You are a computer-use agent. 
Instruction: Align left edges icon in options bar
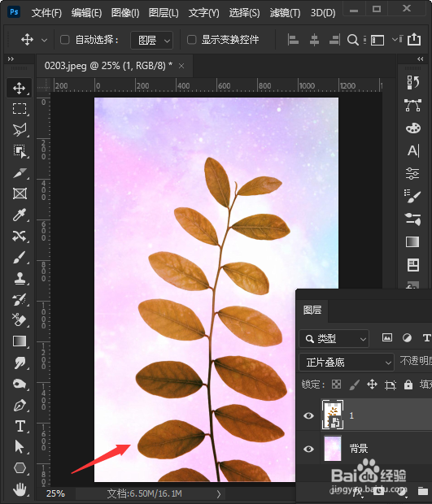click(293, 40)
